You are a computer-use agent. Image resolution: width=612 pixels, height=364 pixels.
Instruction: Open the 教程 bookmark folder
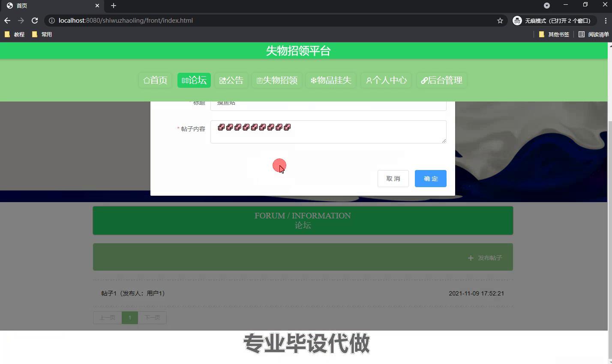click(15, 34)
